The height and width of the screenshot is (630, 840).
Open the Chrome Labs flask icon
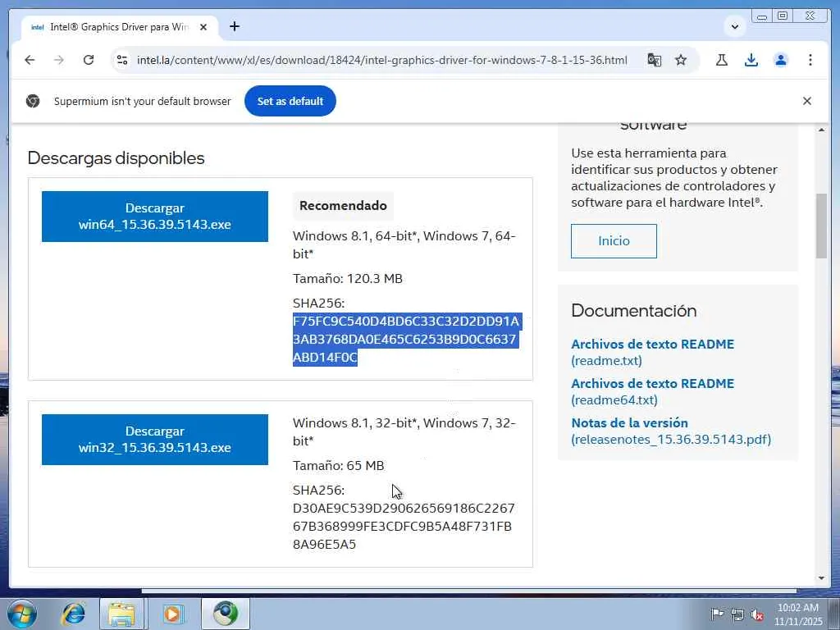pyautogui.click(x=722, y=60)
